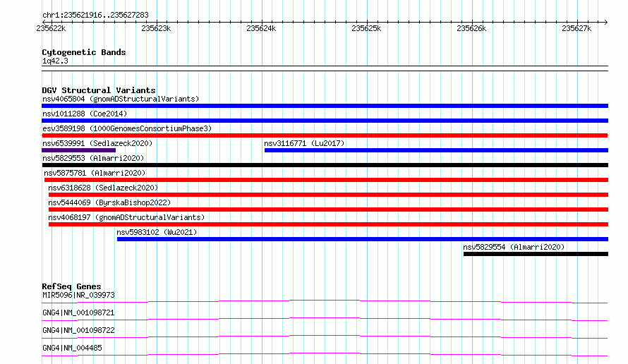
Task: Click the nsv4065804 gnomADStructuralVariants label
Action: [x=121, y=99]
